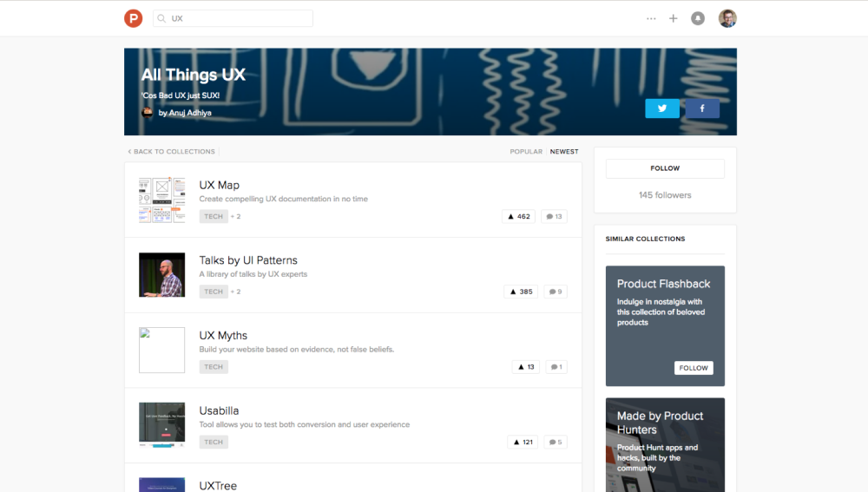Open the three-dots more menu
Screen dimensions: 868x492
pyautogui.click(x=651, y=18)
